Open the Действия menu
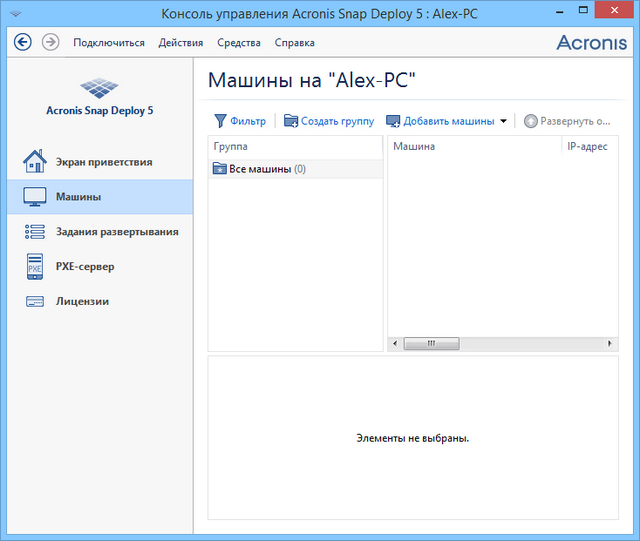The width and height of the screenshot is (640, 541). (x=180, y=43)
